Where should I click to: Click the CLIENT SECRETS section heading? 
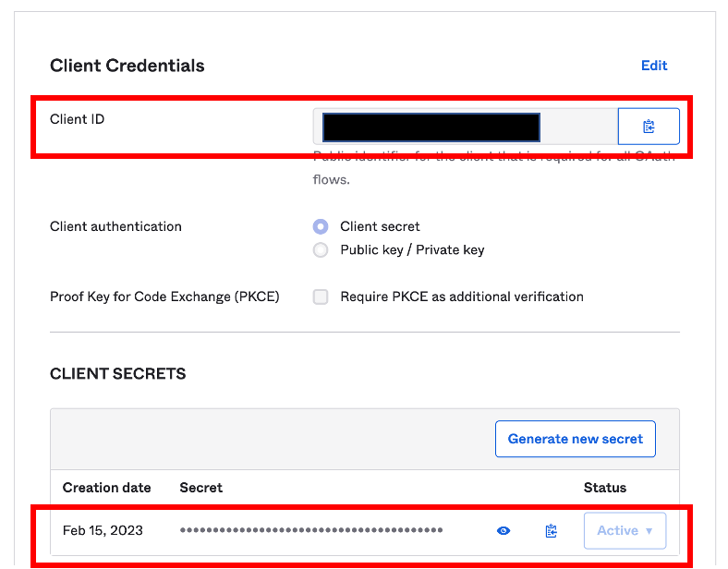pyautogui.click(x=117, y=374)
